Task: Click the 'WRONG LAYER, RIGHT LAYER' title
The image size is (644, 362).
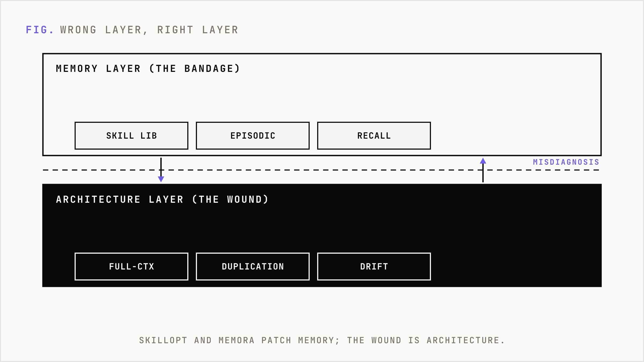Action: pyautogui.click(x=149, y=30)
